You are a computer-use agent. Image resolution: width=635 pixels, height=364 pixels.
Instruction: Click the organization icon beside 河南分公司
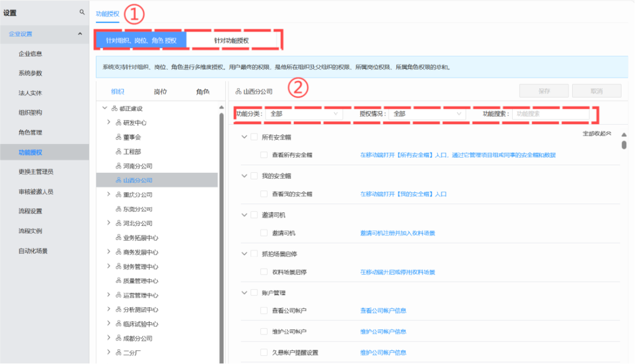pos(118,166)
